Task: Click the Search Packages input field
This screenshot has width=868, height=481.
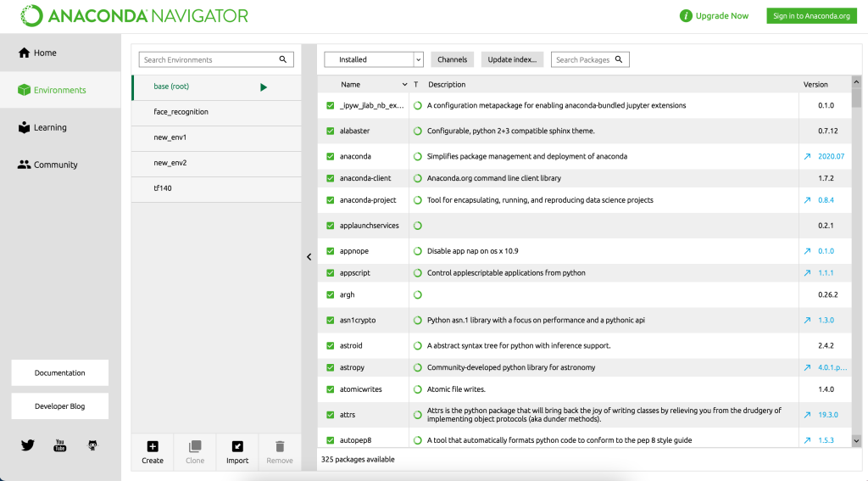Action: [x=585, y=59]
